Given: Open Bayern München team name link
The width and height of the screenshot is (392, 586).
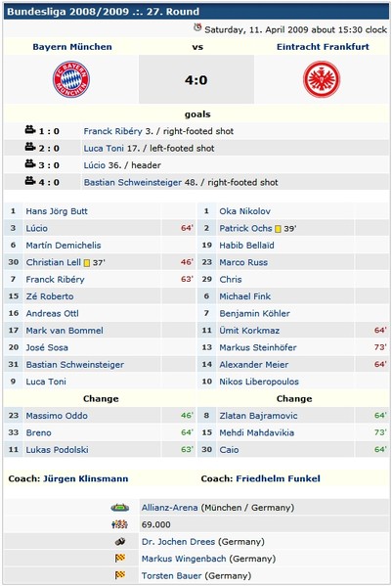Looking at the screenshot, I should click(x=72, y=47).
